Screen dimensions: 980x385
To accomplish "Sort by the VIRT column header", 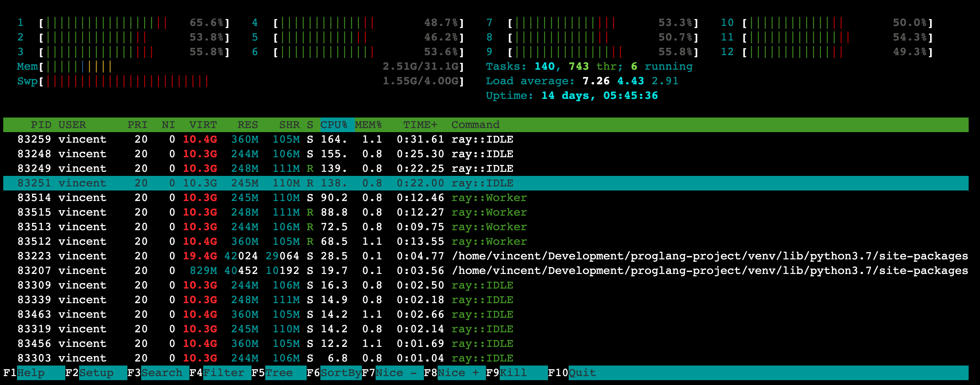I will pos(203,125).
